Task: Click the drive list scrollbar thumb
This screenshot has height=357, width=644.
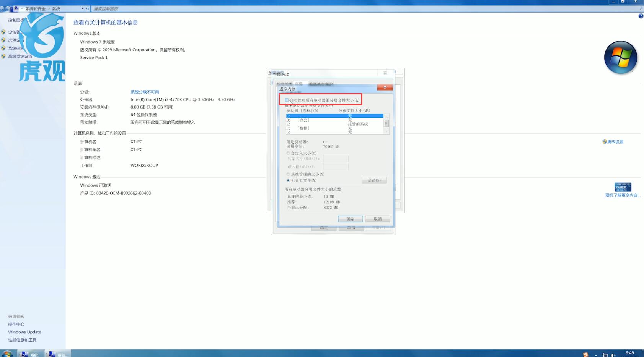Action: coord(386,123)
